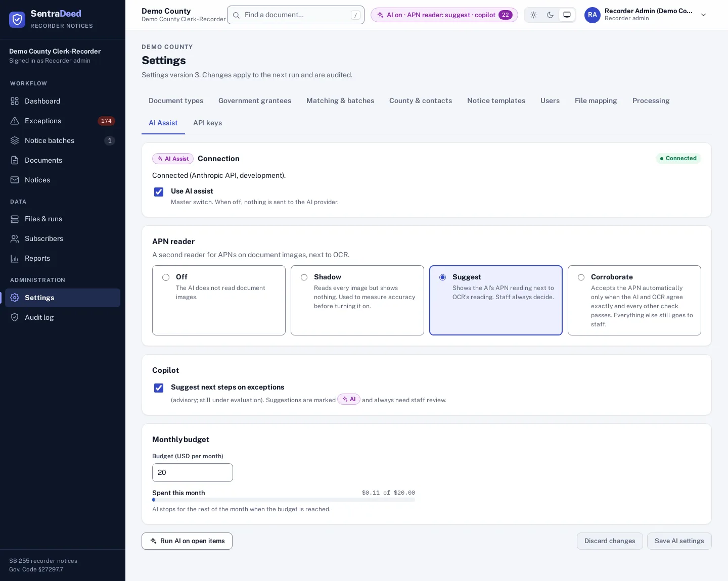Click the Notice batches stack icon
This screenshot has width=728, height=581.
tap(15, 140)
